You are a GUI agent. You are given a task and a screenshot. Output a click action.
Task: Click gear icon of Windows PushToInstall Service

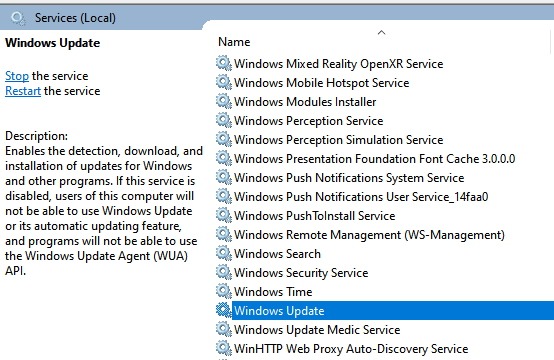pos(224,216)
